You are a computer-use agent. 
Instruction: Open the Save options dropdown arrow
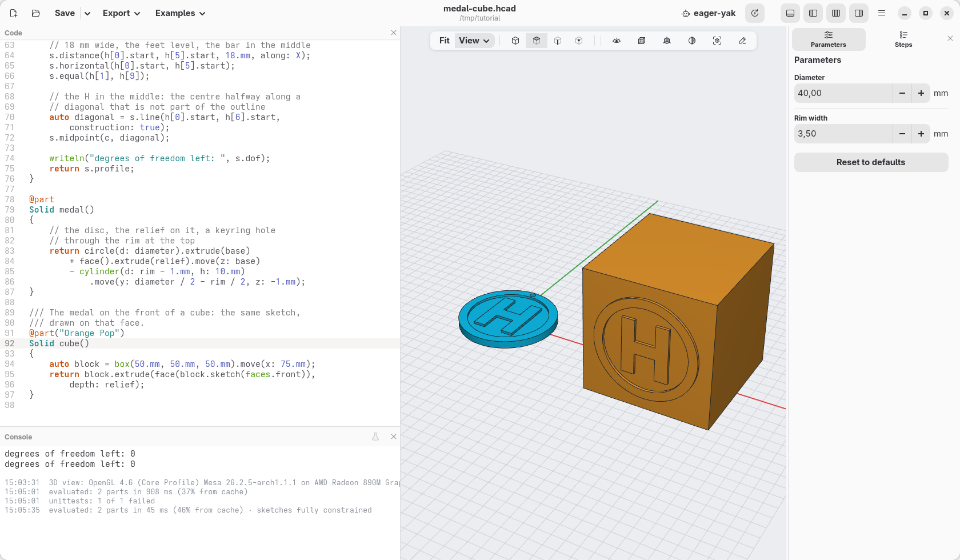87,13
